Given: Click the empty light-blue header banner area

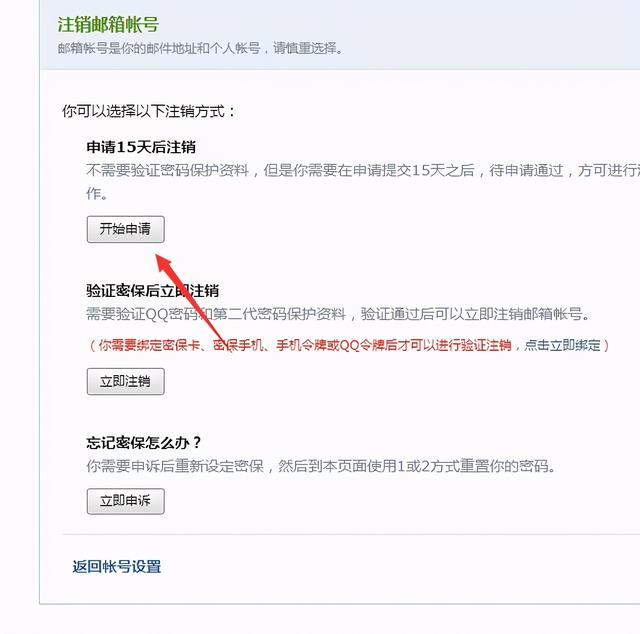Looking at the screenshot, I should pos(490,35).
